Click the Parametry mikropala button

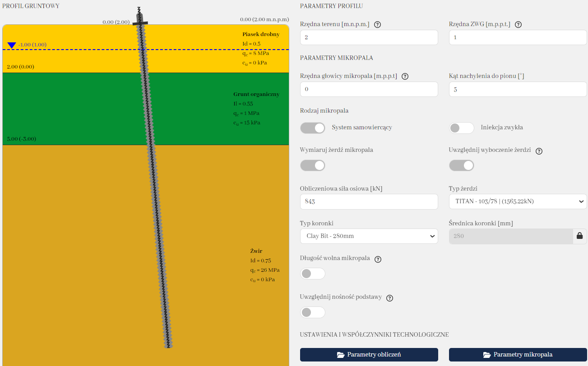[518, 355]
